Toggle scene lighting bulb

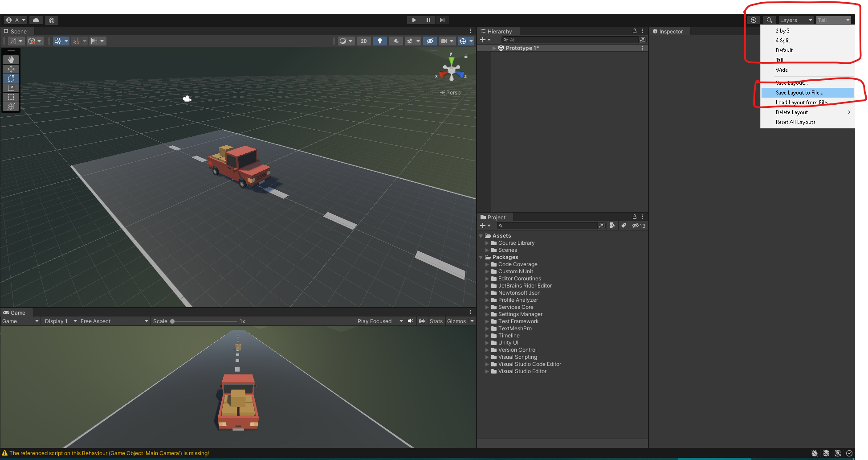click(x=379, y=41)
